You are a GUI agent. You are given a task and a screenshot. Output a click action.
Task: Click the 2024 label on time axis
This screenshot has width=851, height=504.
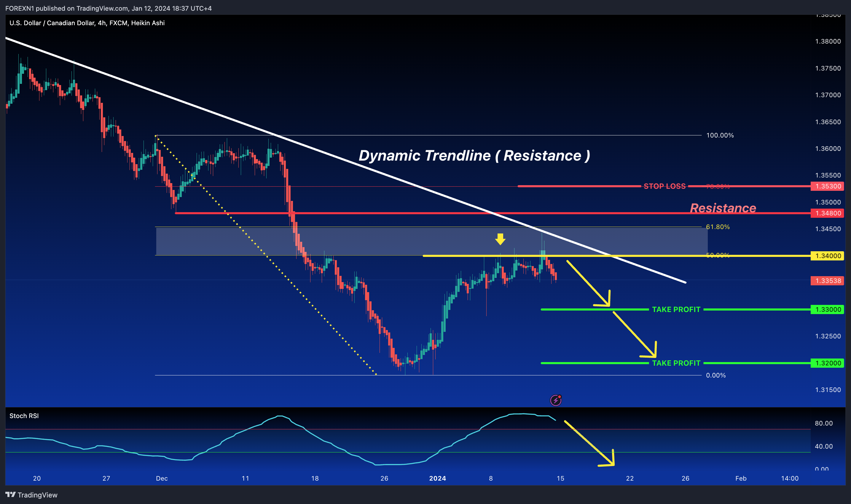(x=437, y=478)
